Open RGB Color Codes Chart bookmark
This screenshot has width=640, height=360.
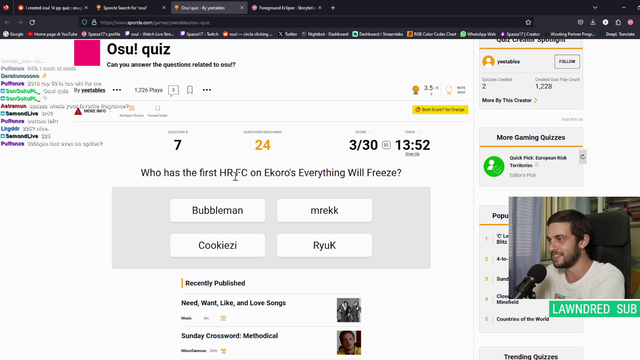click(432, 34)
